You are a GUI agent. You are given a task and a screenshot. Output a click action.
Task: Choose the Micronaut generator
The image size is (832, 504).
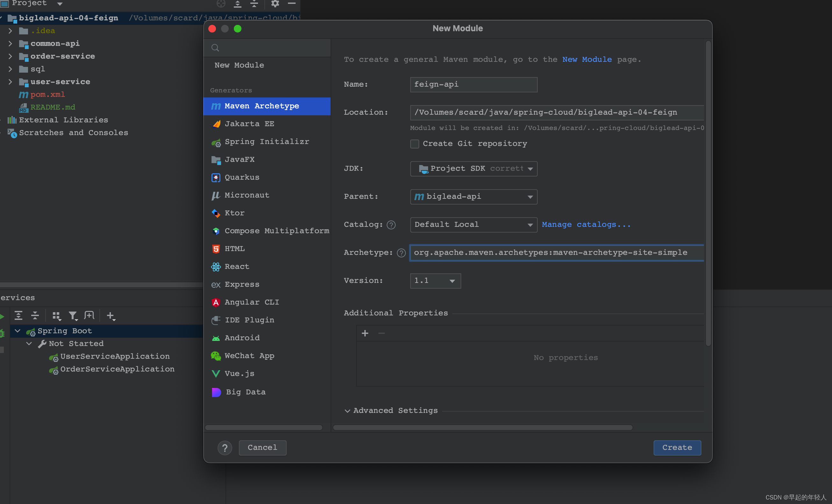267,195
